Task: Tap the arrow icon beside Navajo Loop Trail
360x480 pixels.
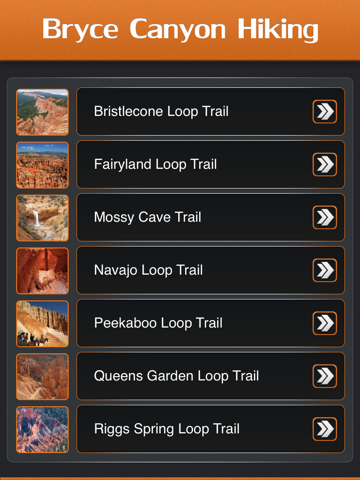Action: [324, 270]
